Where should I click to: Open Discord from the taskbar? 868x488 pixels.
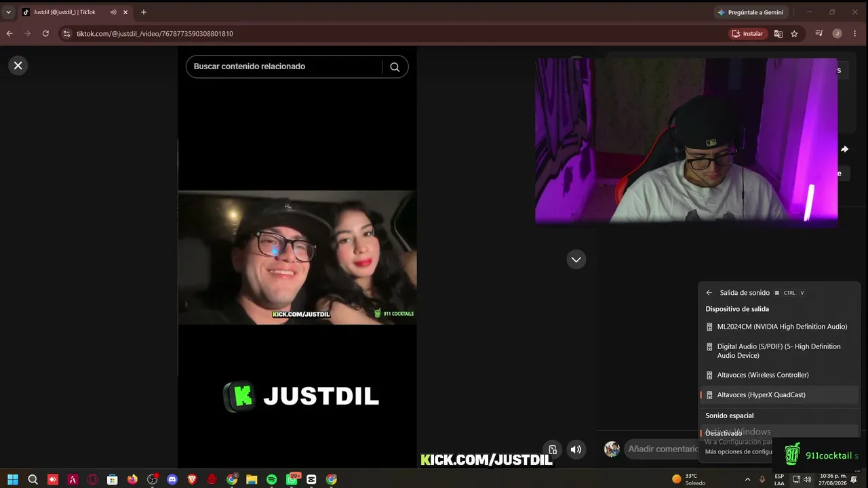pyautogui.click(x=172, y=479)
